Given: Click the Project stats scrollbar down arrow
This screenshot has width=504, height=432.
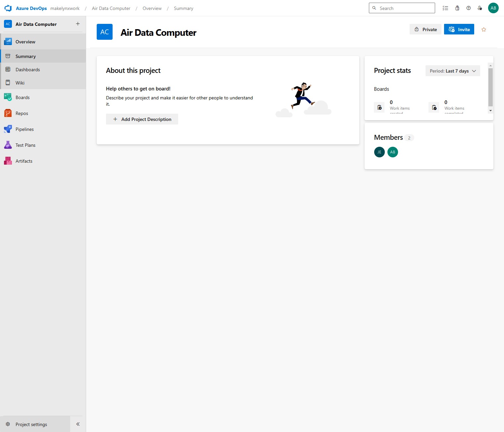Looking at the screenshot, I should pyautogui.click(x=490, y=111).
